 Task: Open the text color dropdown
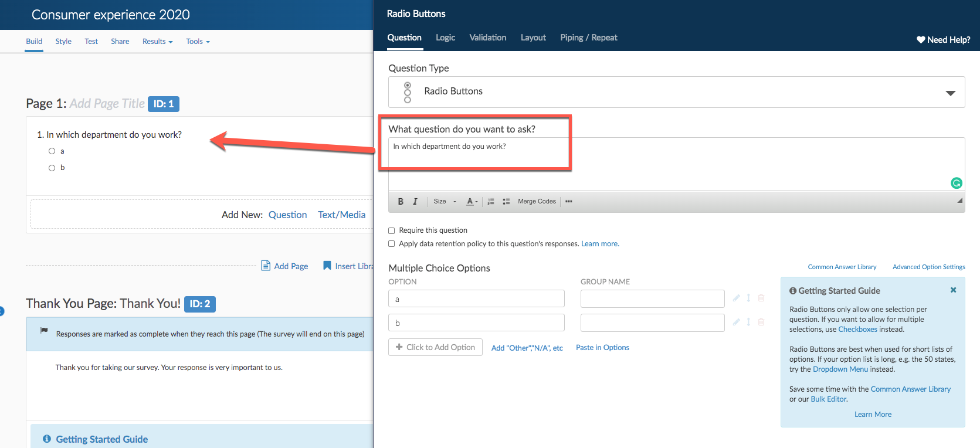click(472, 201)
